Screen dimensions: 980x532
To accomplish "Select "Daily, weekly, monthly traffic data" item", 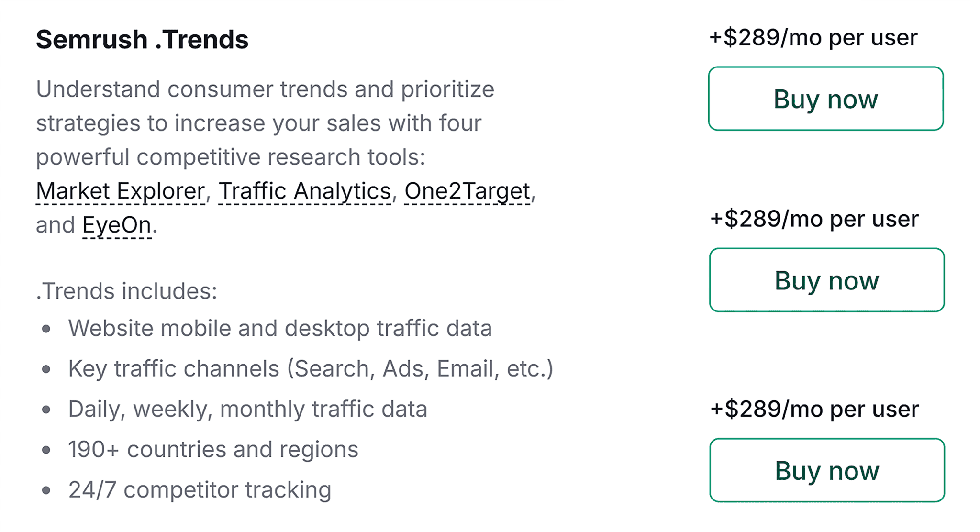I will tap(247, 409).
